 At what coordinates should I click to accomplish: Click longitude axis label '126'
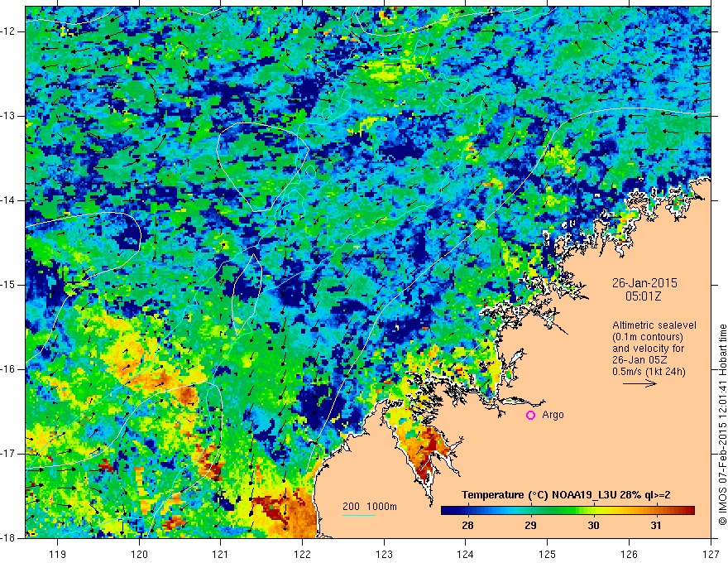[629, 554]
